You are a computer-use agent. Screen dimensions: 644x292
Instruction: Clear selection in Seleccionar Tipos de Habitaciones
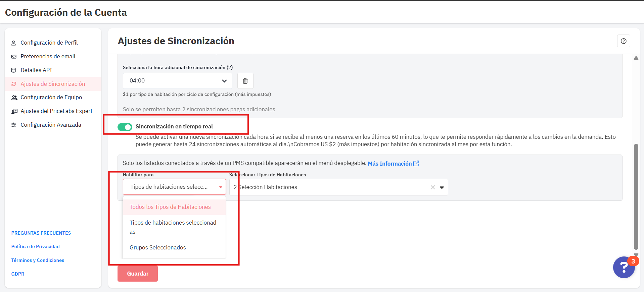[x=432, y=187]
